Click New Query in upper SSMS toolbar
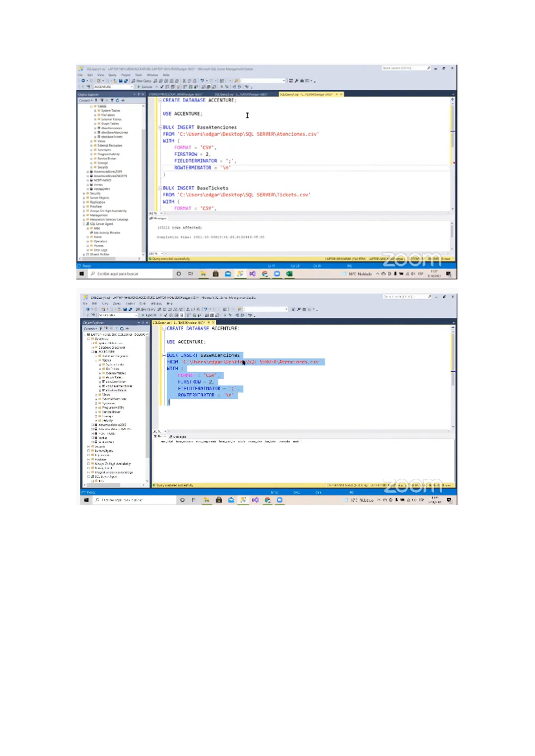 (141, 81)
